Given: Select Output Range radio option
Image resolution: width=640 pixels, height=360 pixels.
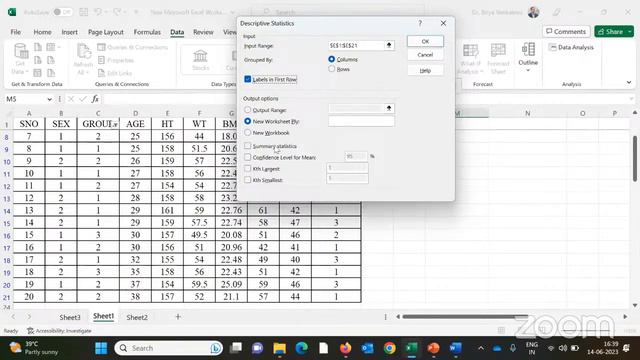Looking at the screenshot, I should coord(247,110).
